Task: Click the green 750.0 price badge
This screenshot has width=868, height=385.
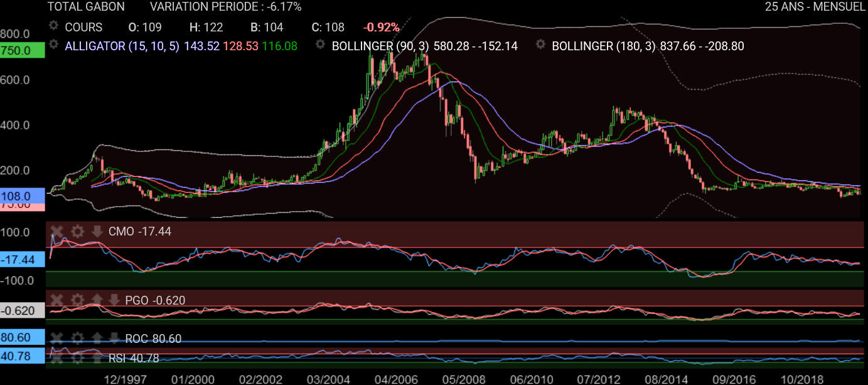Action: tap(23, 50)
